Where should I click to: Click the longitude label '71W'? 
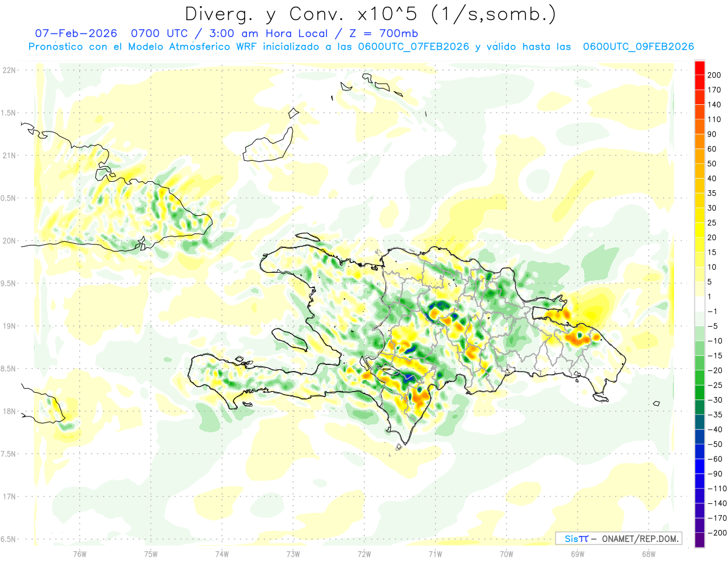tap(435, 554)
